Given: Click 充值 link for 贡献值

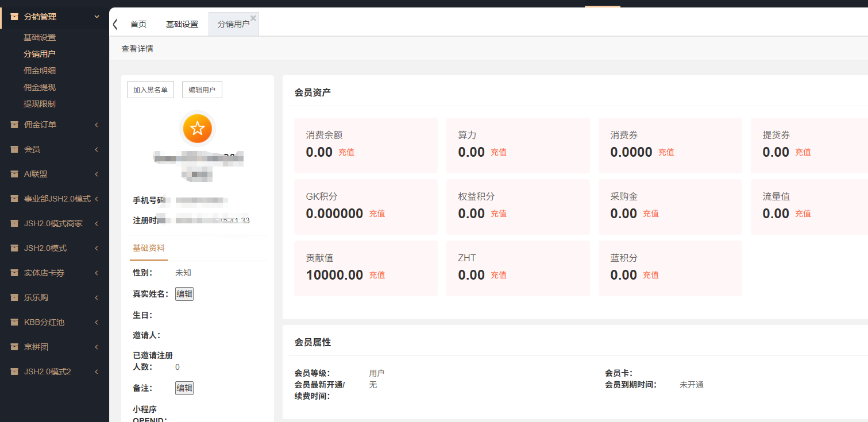Looking at the screenshot, I should point(377,275).
